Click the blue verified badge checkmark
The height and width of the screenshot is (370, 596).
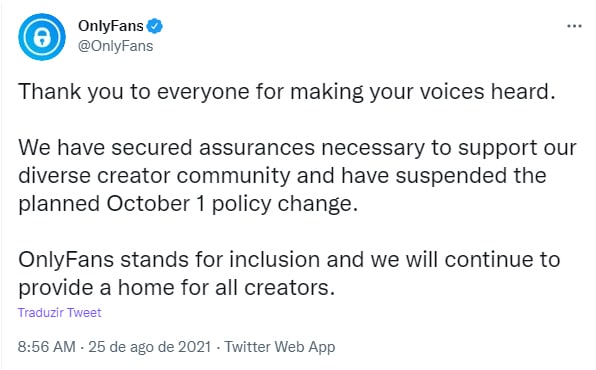pos(155,26)
